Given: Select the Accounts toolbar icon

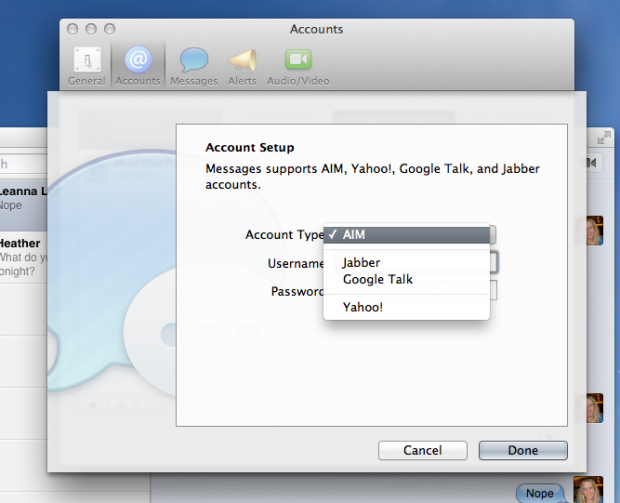Looking at the screenshot, I should [x=138, y=65].
